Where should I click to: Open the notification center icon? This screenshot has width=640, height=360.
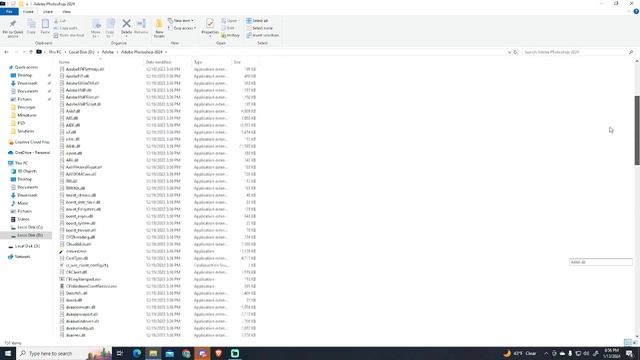(x=630, y=353)
